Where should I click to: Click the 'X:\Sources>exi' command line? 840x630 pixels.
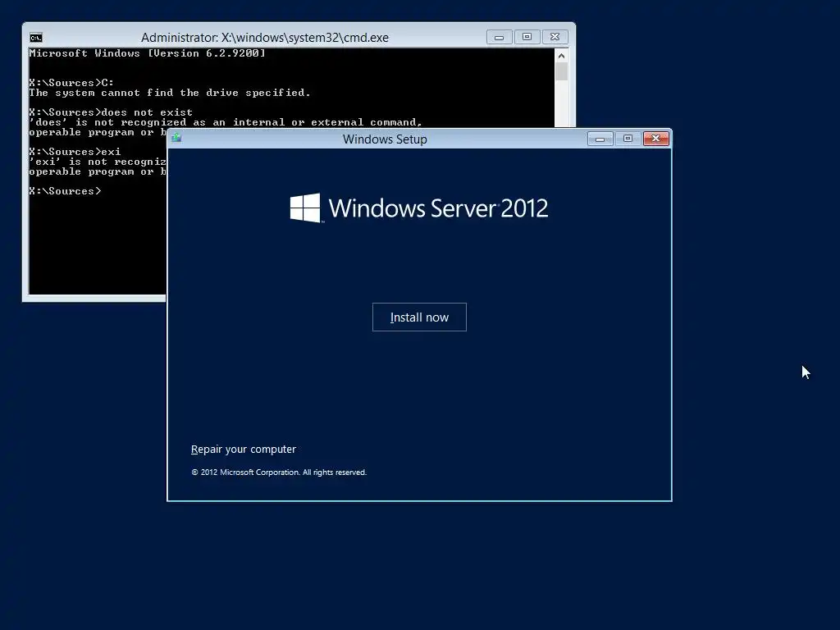pyautogui.click(x=75, y=152)
